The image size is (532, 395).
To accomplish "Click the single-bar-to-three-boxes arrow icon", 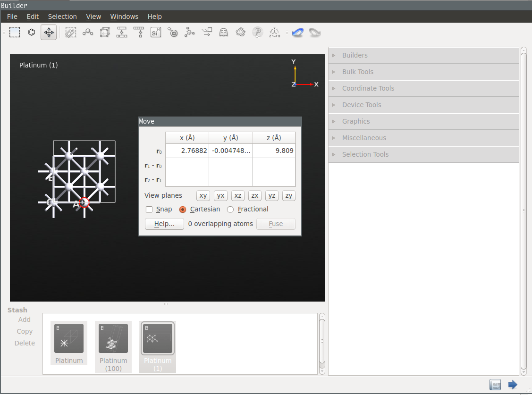I will [122, 32].
